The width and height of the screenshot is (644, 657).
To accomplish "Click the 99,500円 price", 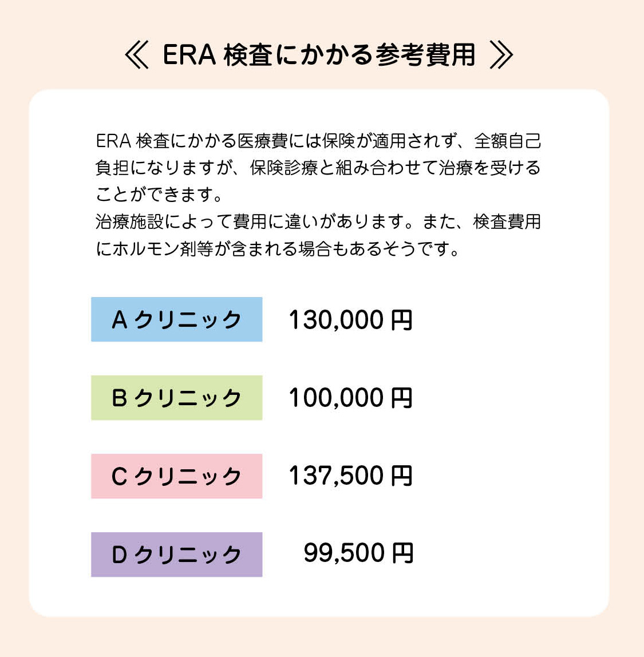I will tap(358, 553).
